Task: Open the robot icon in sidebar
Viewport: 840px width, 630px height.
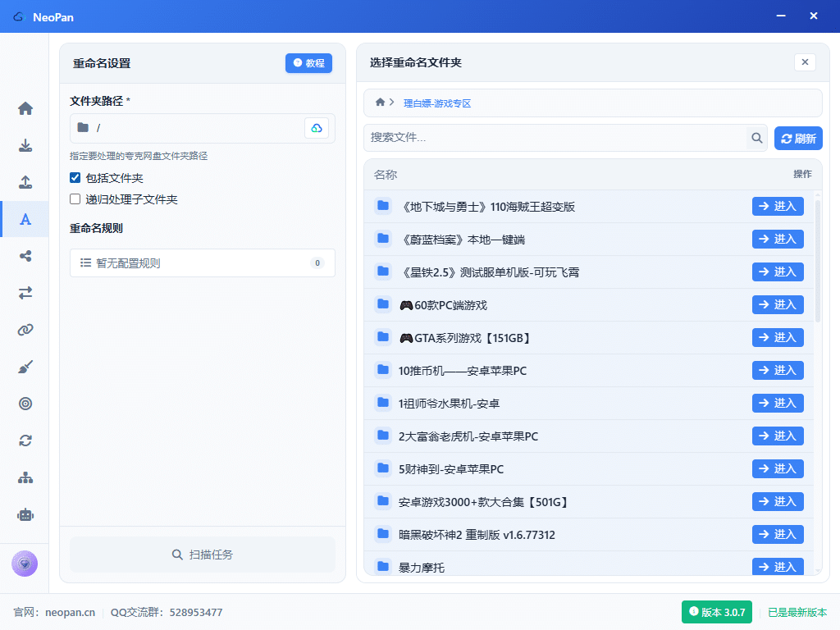Action: 25,514
